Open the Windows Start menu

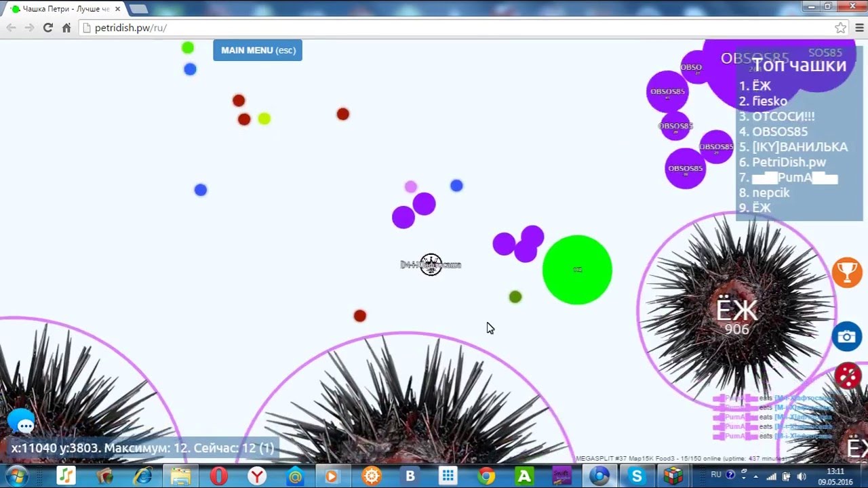(16, 476)
